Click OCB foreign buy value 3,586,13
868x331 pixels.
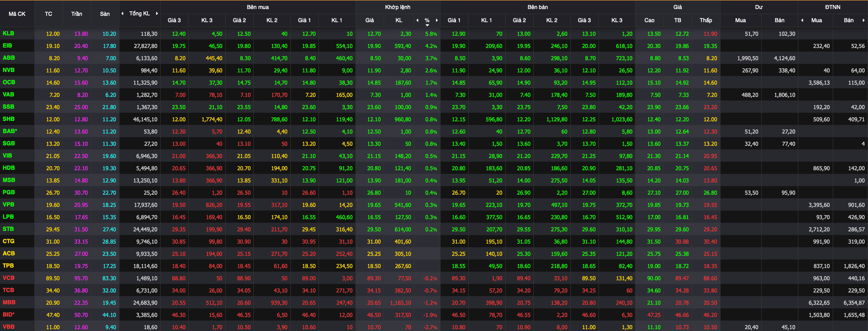(x=819, y=83)
